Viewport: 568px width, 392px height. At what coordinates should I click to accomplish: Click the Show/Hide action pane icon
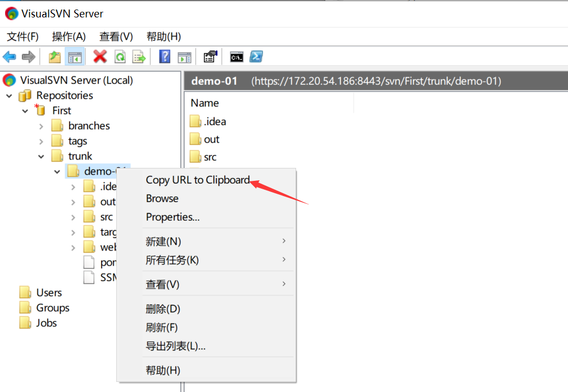184,57
